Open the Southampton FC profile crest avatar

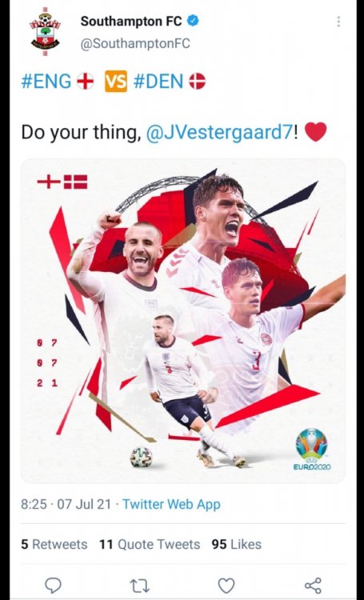pyautogui.click(x=45, y=31)
